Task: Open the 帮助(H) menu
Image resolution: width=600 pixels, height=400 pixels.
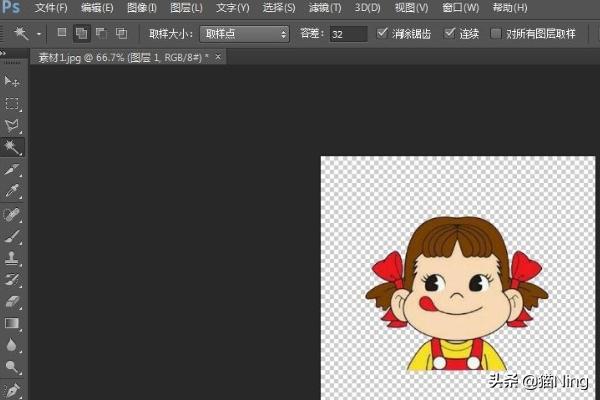Action: coord(510,8)
